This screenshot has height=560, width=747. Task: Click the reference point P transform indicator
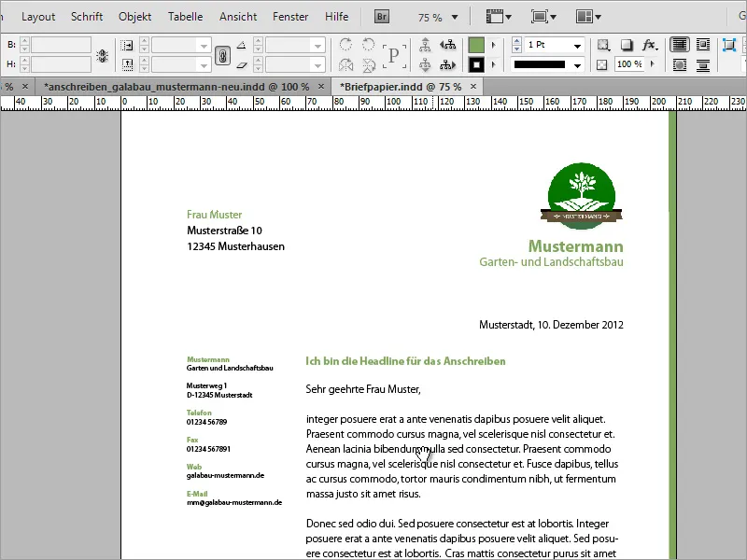pos(394,55)
